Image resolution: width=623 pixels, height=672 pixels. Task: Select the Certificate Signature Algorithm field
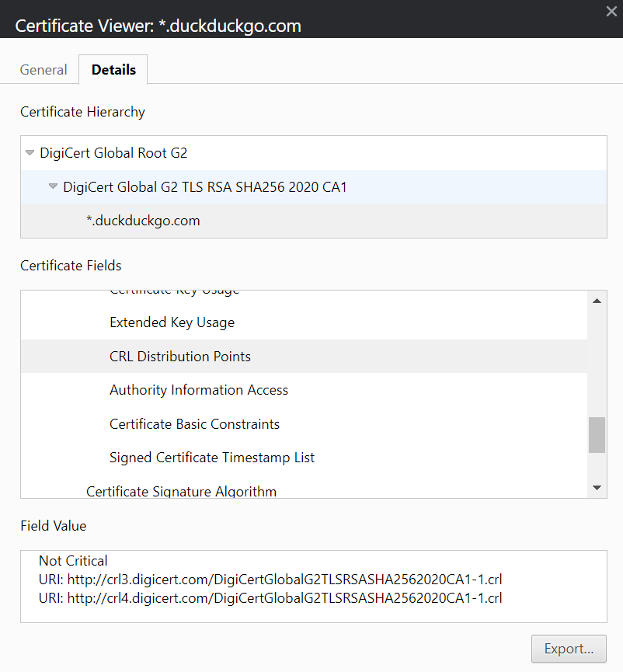[304, 491]
